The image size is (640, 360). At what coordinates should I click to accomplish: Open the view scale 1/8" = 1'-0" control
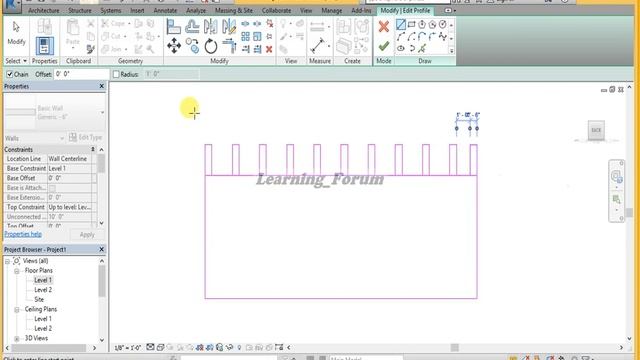(x=128, y=348)
